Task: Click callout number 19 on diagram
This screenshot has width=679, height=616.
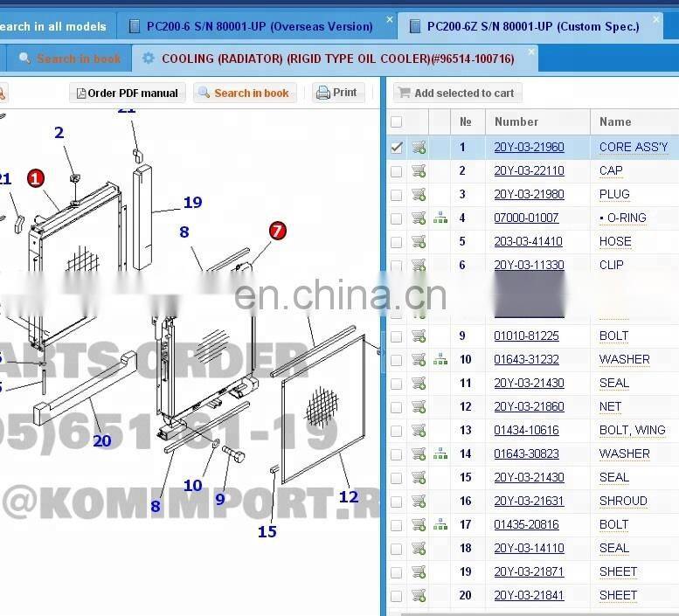Action: pos(193,202)
